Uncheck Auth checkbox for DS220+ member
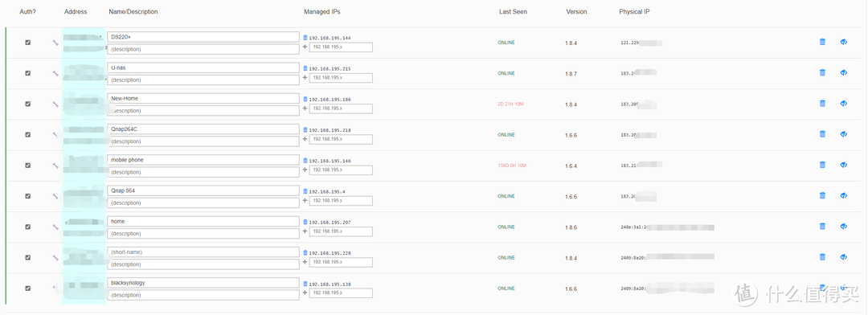 [x=27, y=42]
